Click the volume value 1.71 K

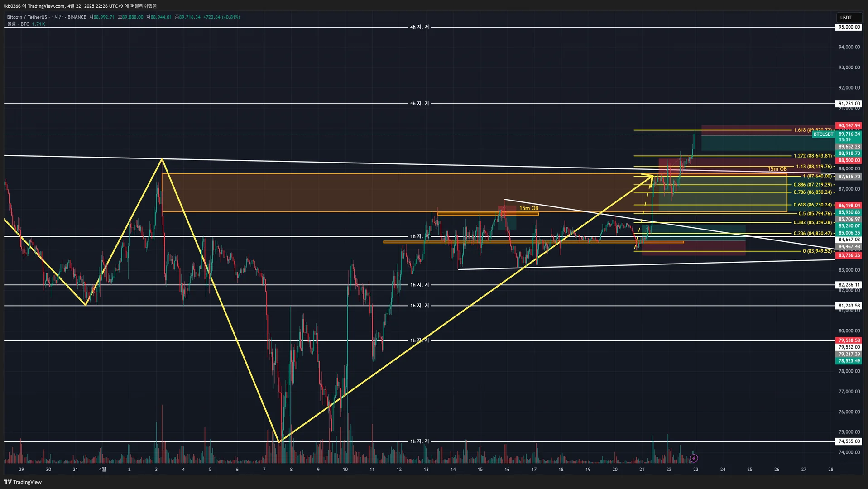point(38,24)
